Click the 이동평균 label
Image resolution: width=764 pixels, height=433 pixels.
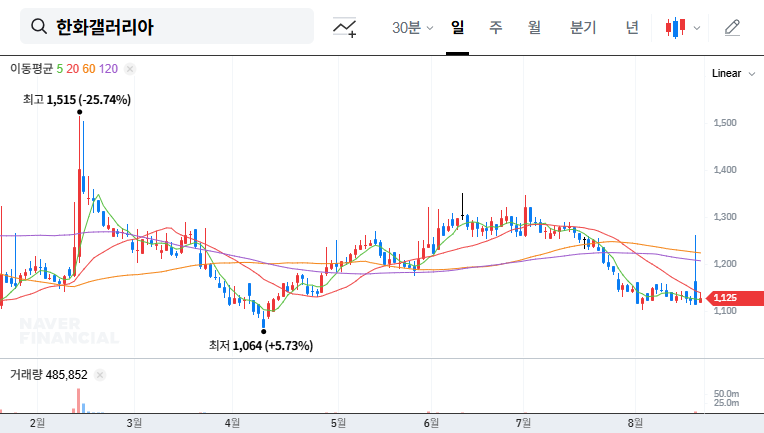click(31, 69)
